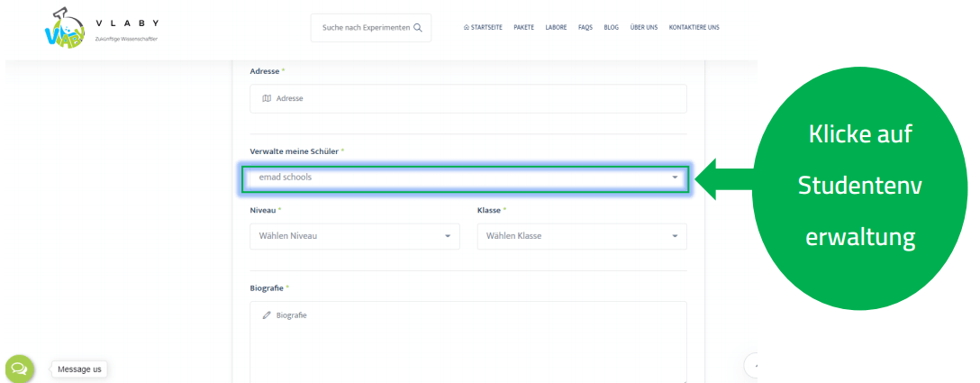980x383 pixels.
Task: Click the map icon in Adresse field
Action: tap(266, 99)
